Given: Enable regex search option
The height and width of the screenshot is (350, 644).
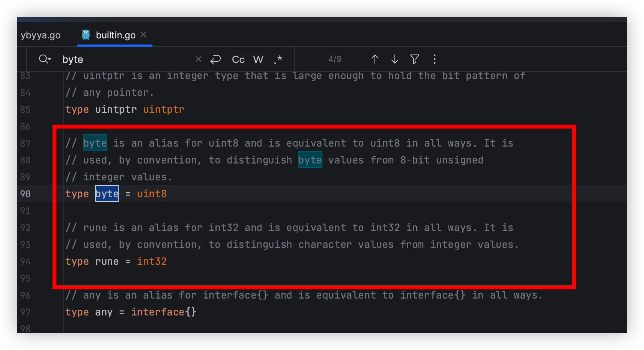Looking at the screenshot, I should coord(278,59).
